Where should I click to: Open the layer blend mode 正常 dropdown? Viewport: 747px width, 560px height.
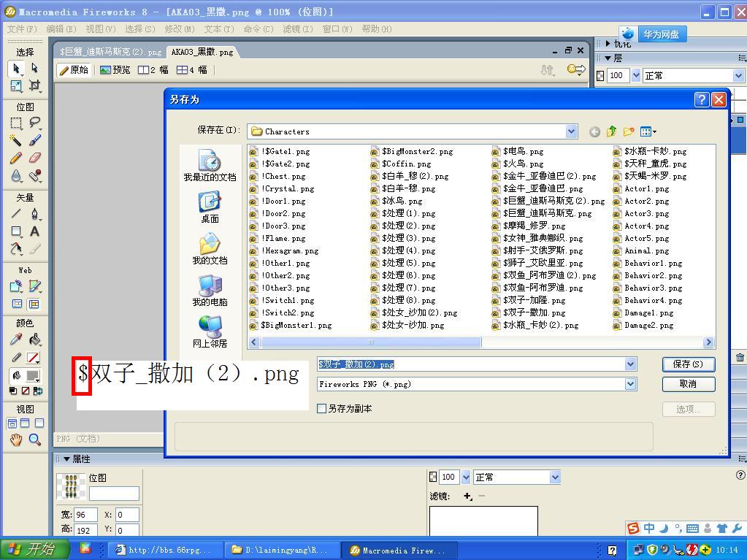tap(738, 75)
